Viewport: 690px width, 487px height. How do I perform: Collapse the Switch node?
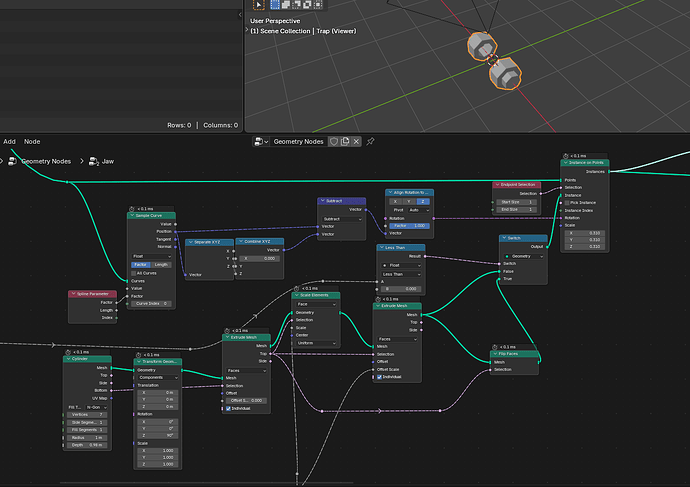(x=504, y=238)
